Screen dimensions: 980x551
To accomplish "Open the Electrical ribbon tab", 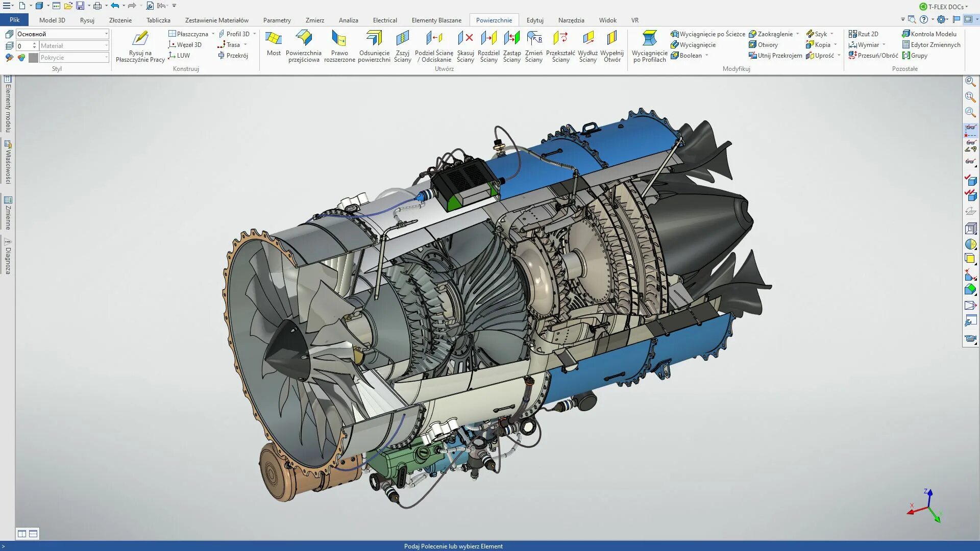I will 384,20.
